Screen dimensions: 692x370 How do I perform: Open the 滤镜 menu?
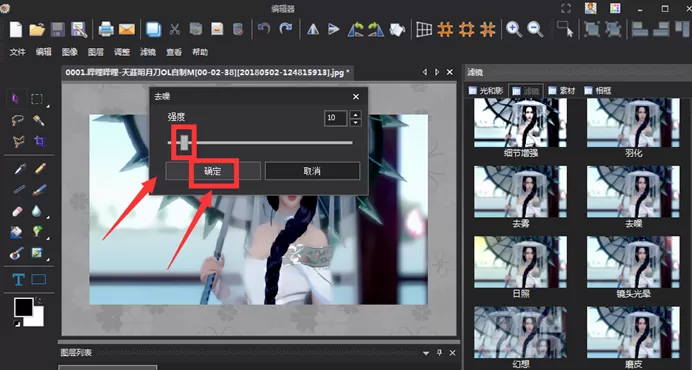click(x=148, y=52)
